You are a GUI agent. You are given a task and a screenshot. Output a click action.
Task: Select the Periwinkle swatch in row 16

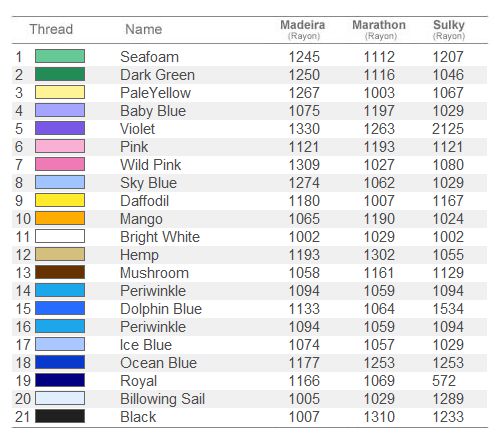click(60, 326)
